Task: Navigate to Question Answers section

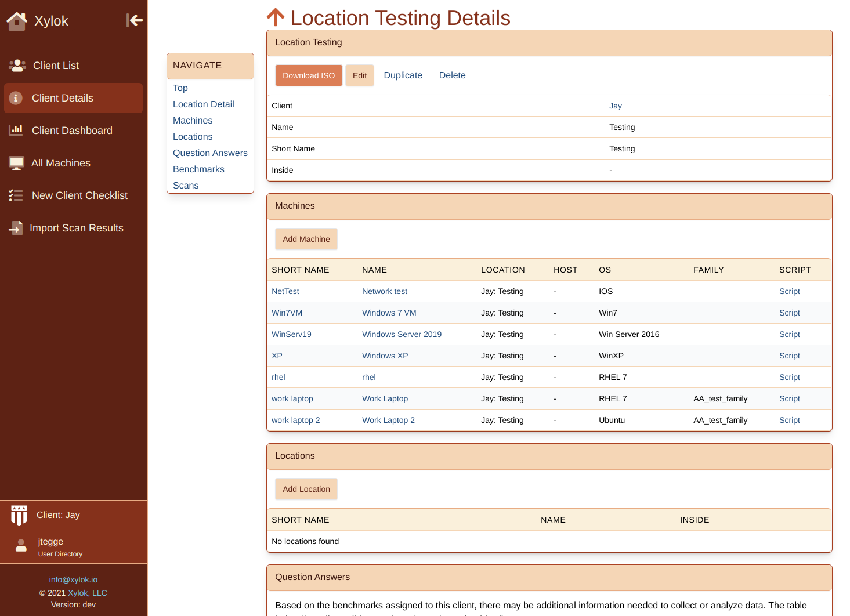Action: [x=210, y=153]
